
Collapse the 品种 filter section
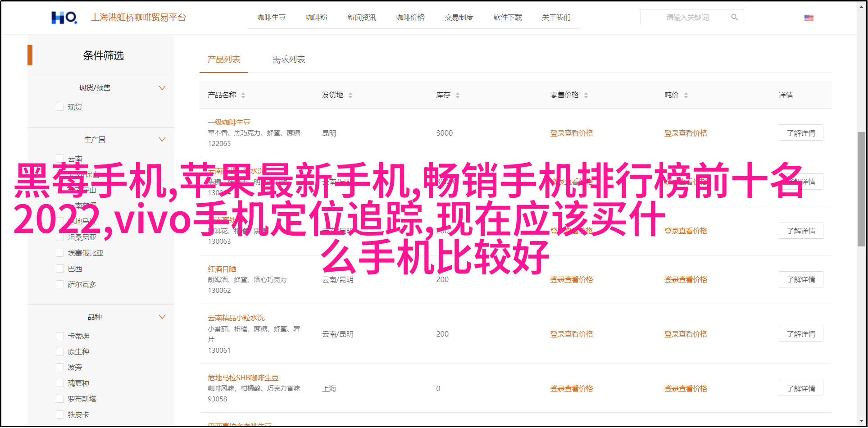tap(162, 317)
